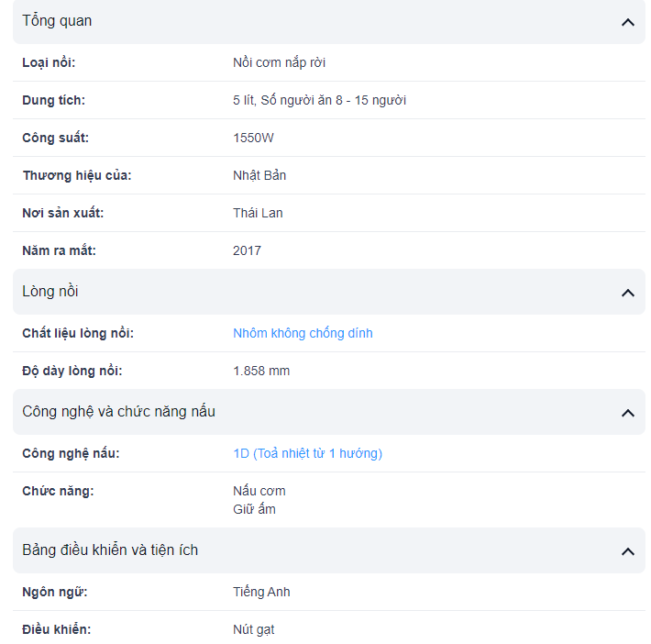Click the Loại nồi label
The height and width of the screenshot is (644, 651).
49,62
